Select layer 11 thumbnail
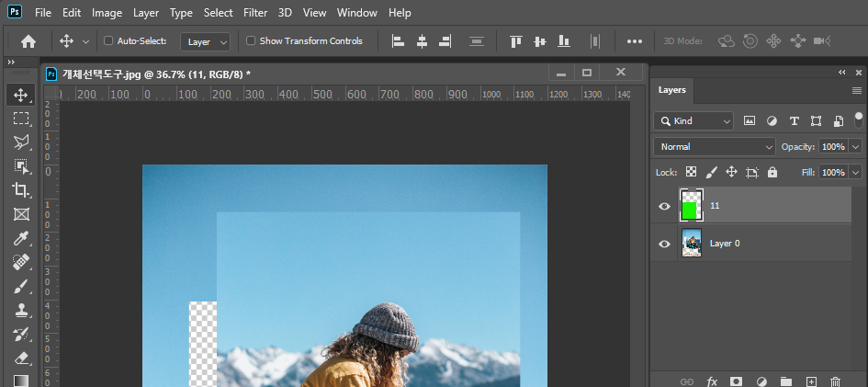The height and width of the screenshot is (387, 868). [x=692, y=205]
